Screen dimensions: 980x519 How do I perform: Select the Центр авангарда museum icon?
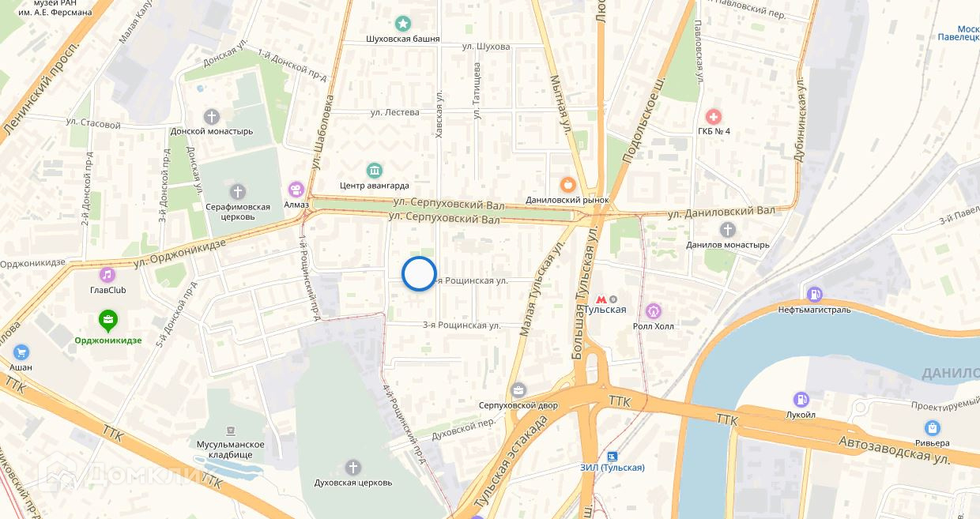pyautogui.click(x=374, y=171)
